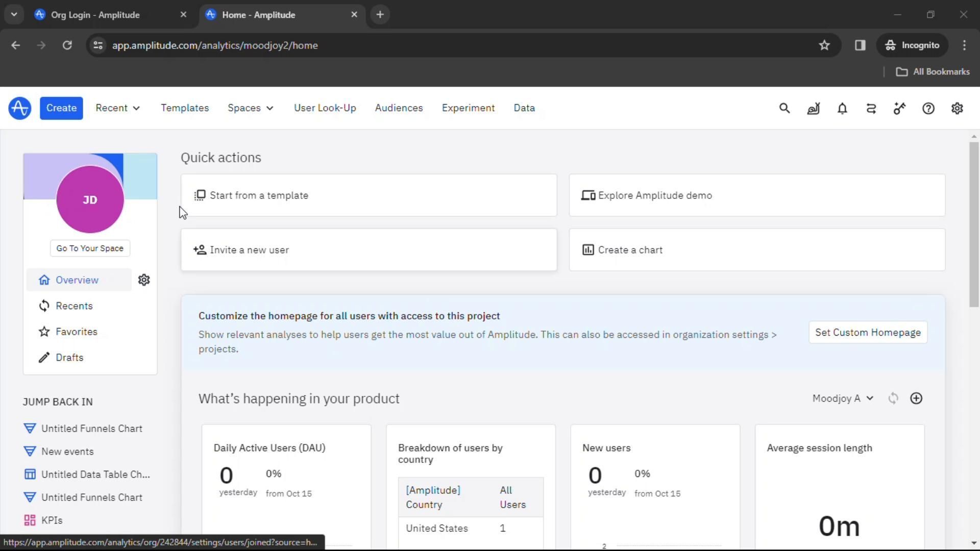The height and width of the screenshot is (551, 980).
Task: Open the search magnifier icon
Action: [785, 108]
